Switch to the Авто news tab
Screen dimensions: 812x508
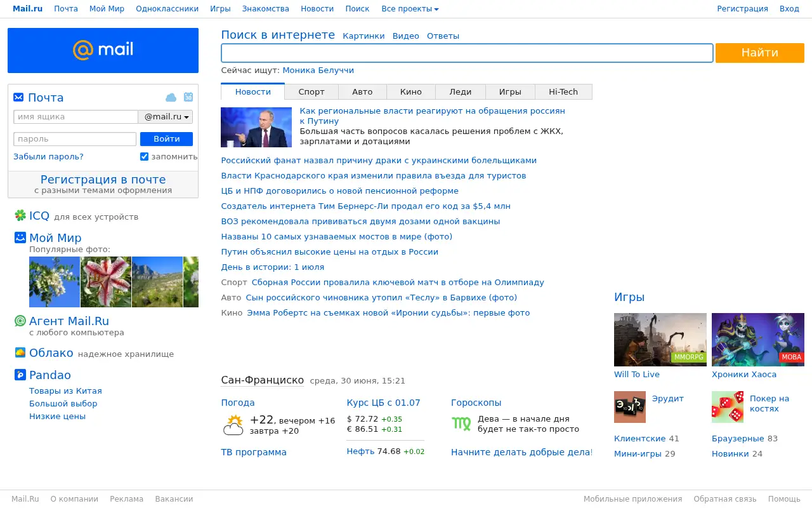click(x=362, y=92)
